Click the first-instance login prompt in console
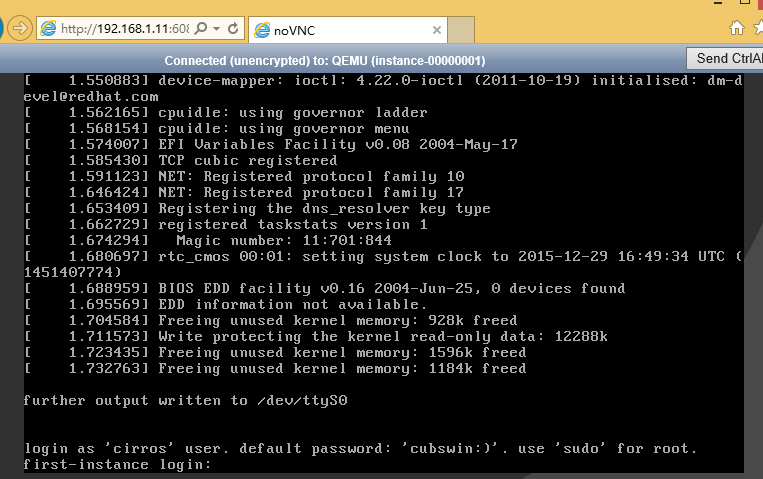The width and height of the screenshot is (763, 479). 117,464
